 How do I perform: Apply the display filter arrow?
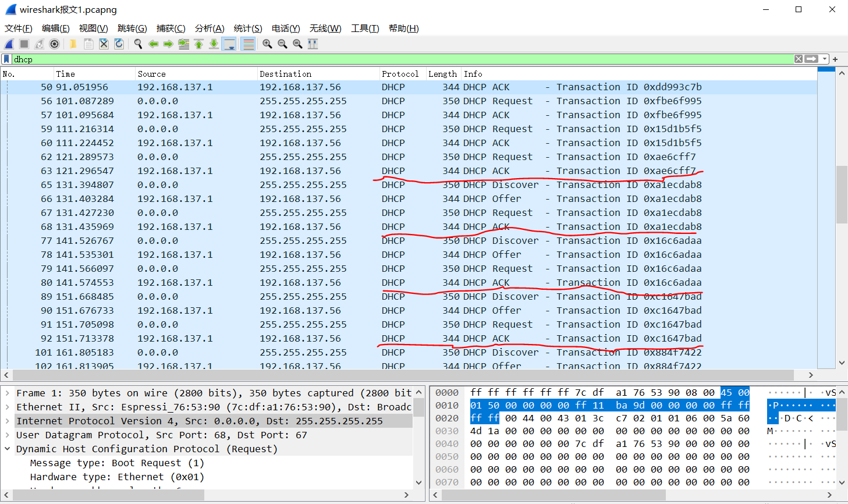pyautogui.click(x=812, y=59)
